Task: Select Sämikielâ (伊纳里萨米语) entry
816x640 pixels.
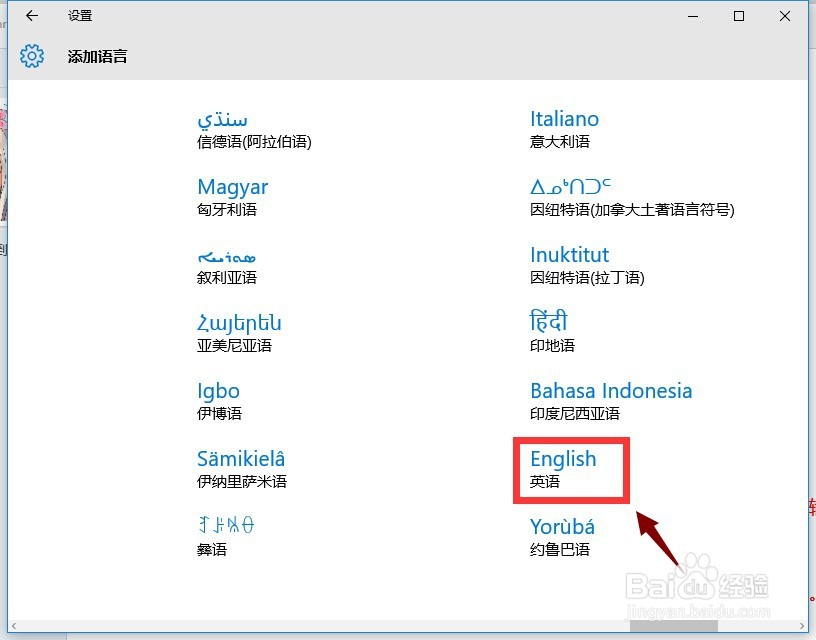Action: (241, 469)
